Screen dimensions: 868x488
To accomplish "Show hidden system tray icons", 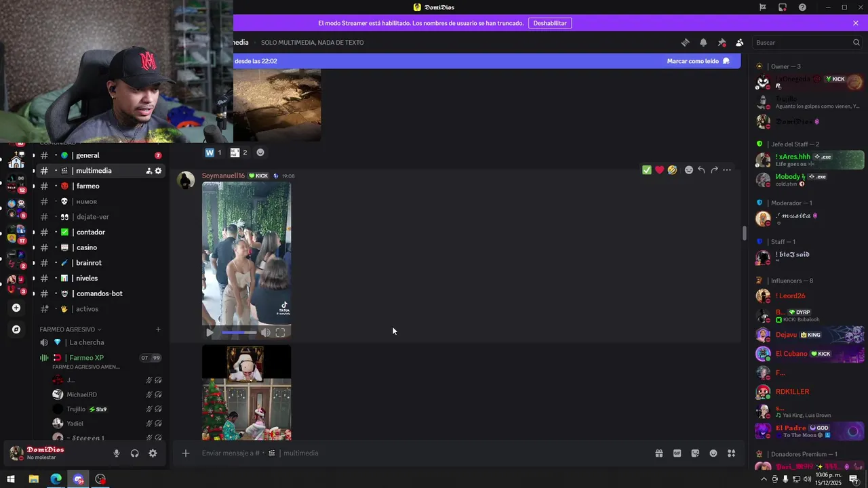I will (x=764, y=479).
